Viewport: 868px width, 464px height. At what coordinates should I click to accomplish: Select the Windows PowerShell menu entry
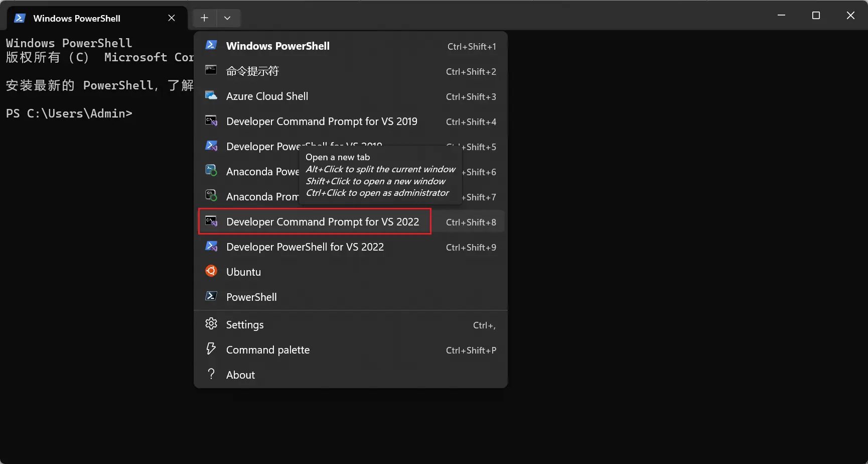tap(350, 46)
